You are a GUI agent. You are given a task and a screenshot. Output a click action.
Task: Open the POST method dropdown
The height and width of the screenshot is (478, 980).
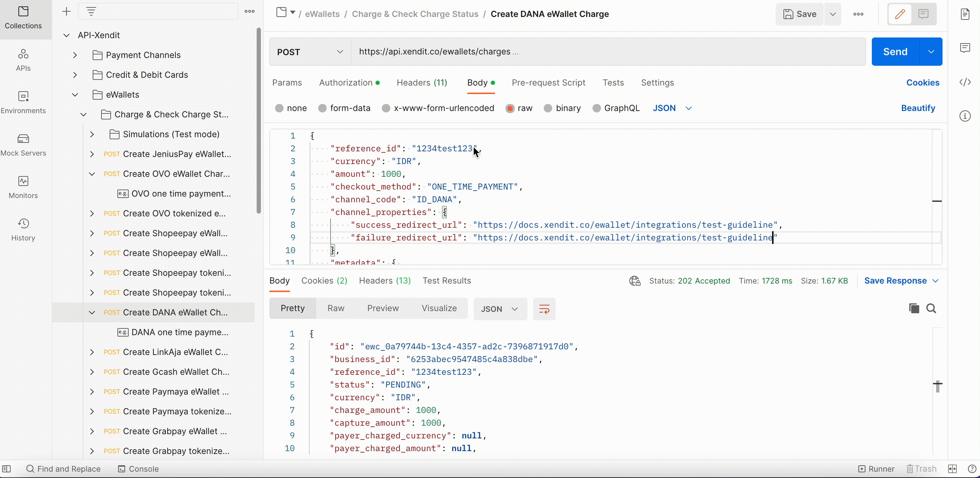click(310, 52)
